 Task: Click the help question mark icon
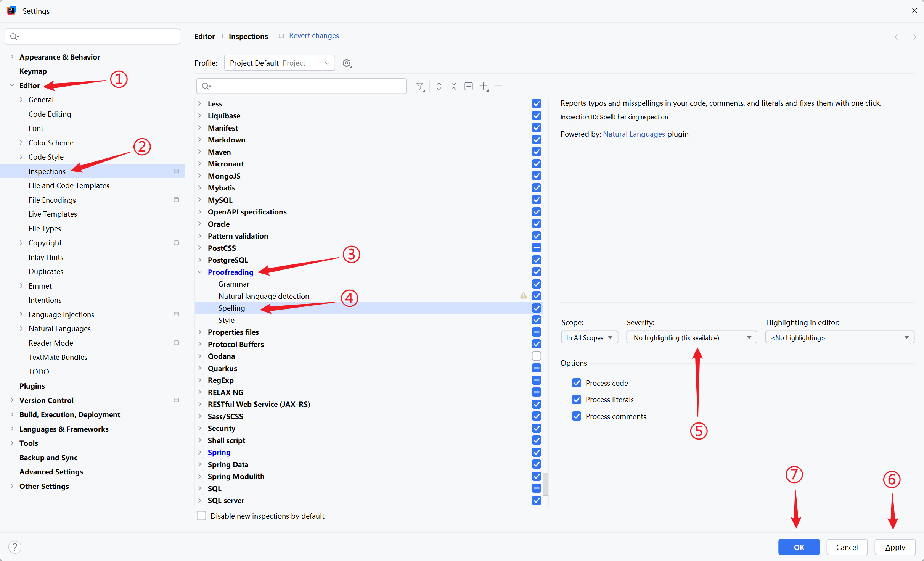coord(14,547)
